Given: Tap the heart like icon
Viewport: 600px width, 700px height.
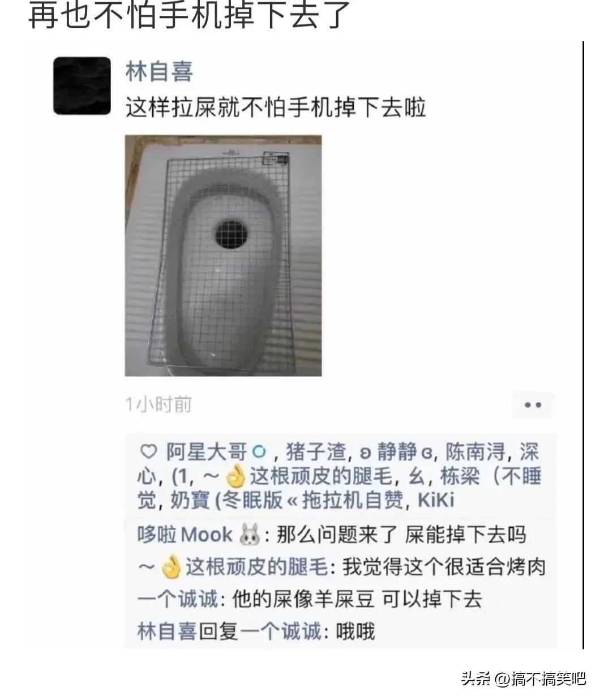Looking at the screenshot, I should pos(148,453).
